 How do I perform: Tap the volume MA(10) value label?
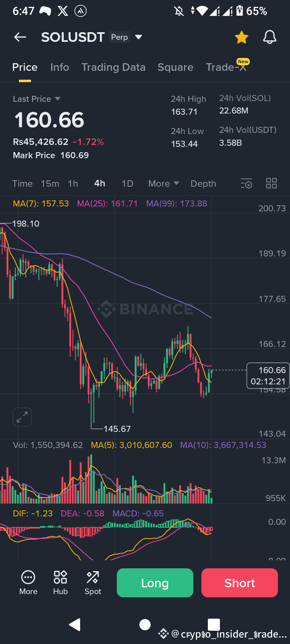click(224, 445)
